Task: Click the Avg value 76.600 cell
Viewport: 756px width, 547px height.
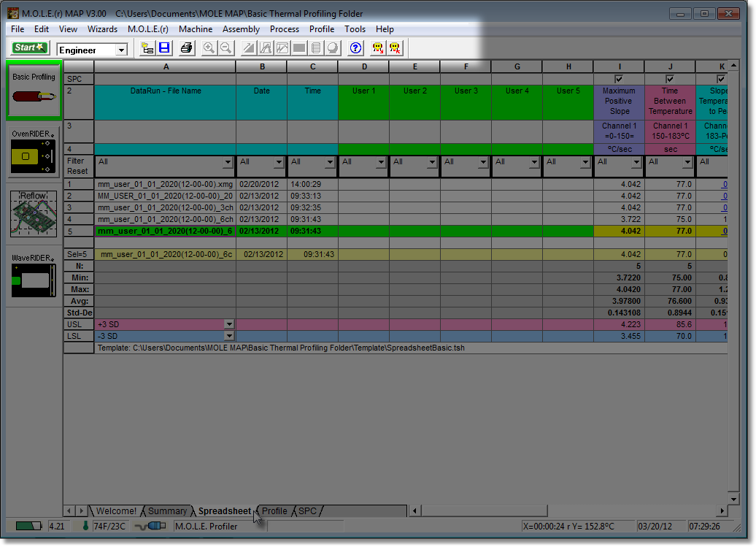Action: [x=670, y=301]
